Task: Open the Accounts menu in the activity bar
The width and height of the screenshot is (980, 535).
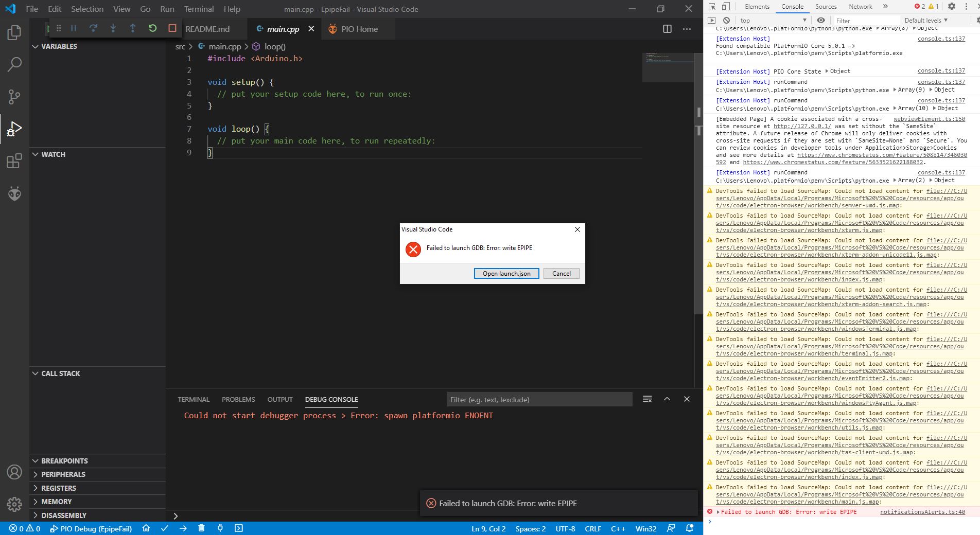Action: (x=14, y=472)
